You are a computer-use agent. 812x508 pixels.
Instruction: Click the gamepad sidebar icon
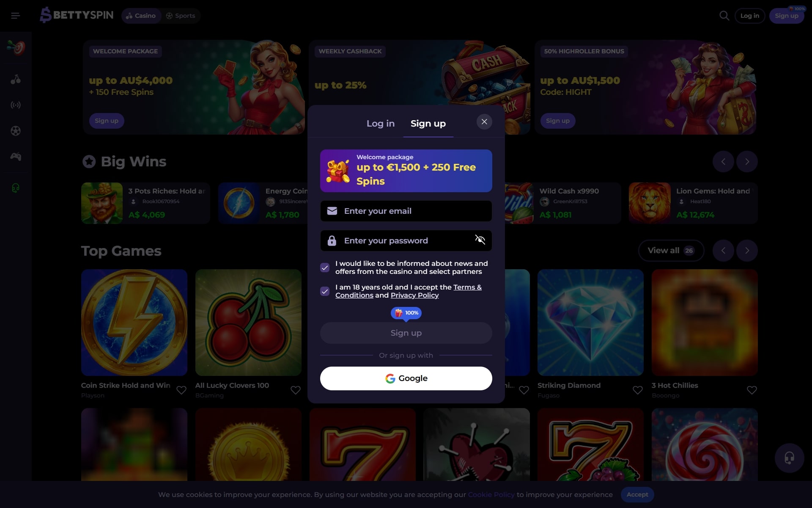pyautogui.click(x=16, y=157)
